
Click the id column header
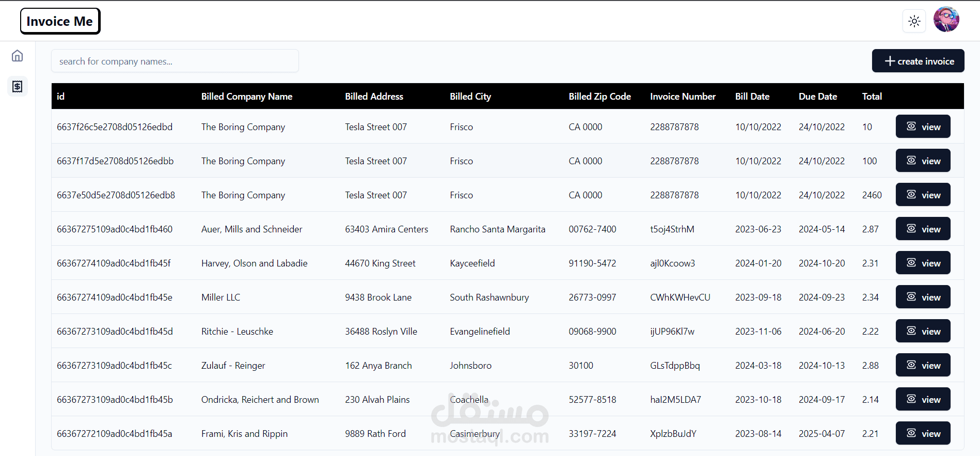(61, 97)
